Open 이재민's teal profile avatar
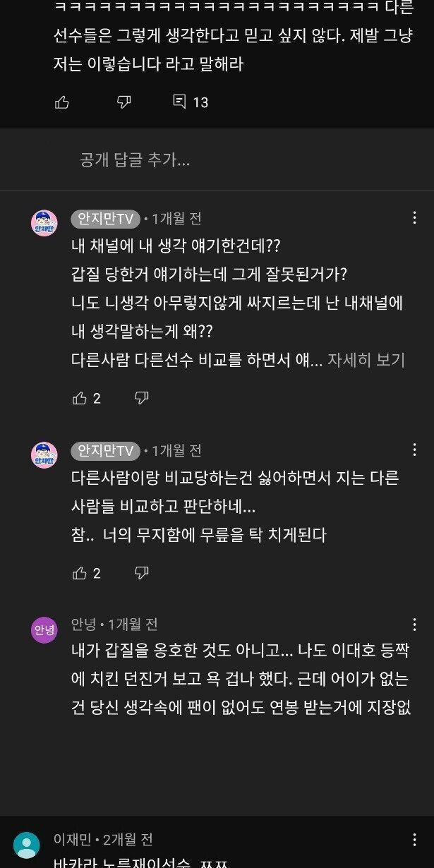Screen dimensions: 434x868 point(27,845)
